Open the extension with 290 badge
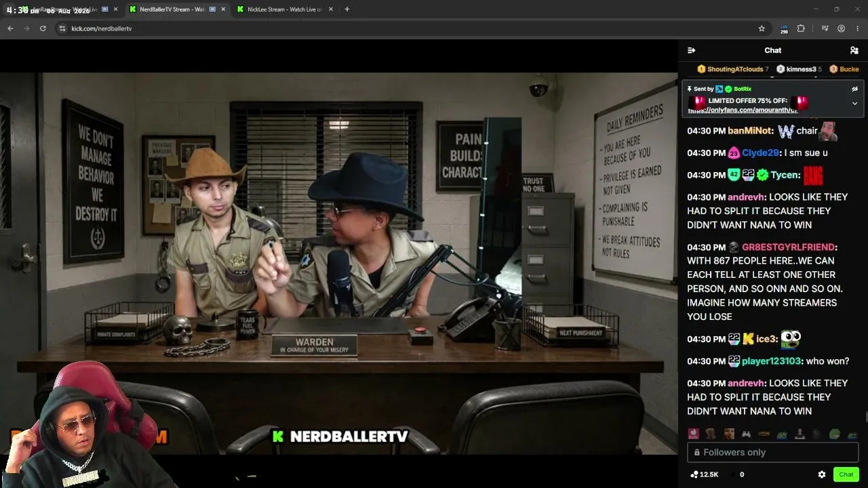This screenshot has height=488, width=868. pos(784,28)
